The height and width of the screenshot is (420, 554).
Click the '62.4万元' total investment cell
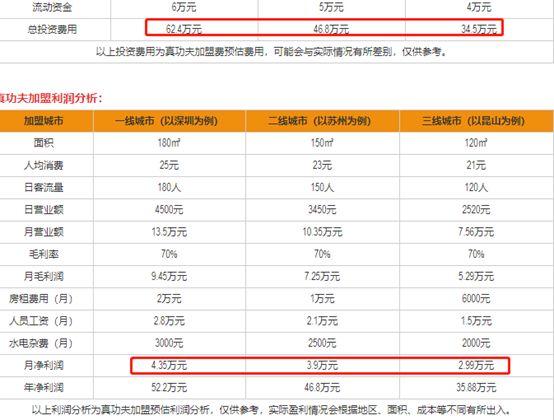coord(184,29)
